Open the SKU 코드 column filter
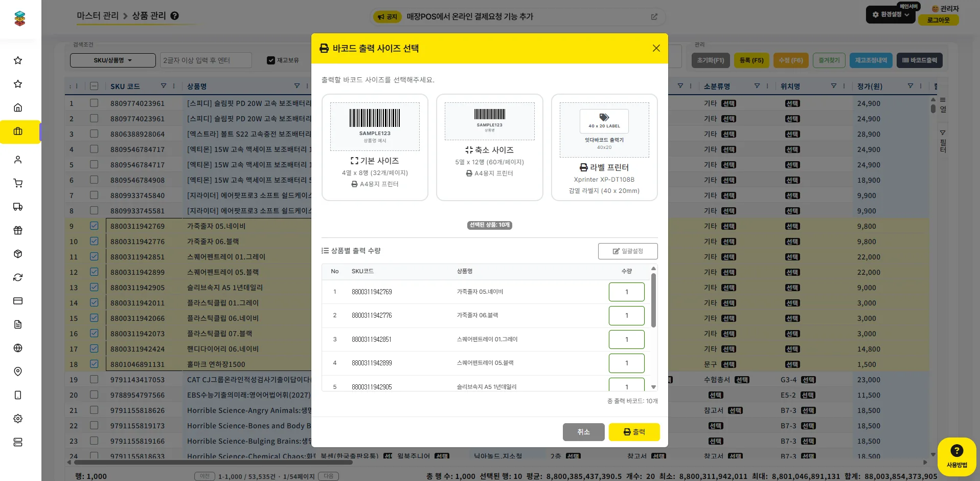Image resolution: width=980 pixels, height=481 pixels. [164, 86]
